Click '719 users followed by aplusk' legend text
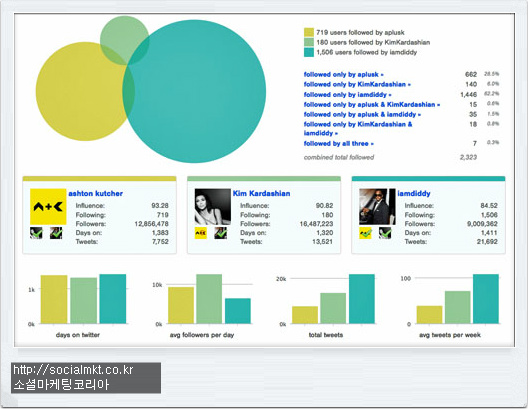 pyautogui.click(x=360, y=32)
